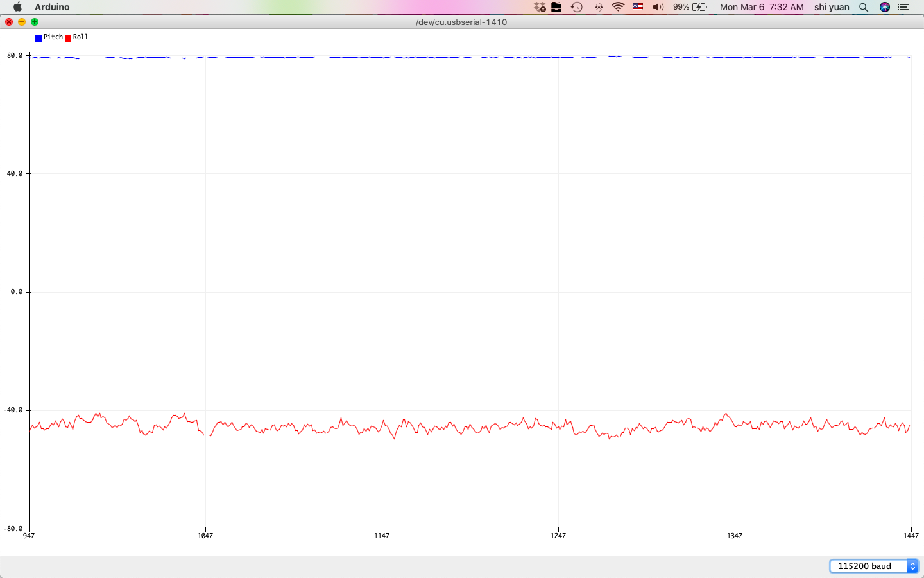
Task: Open the 115200 baud rate dropdown
Action: coord(874,566)
